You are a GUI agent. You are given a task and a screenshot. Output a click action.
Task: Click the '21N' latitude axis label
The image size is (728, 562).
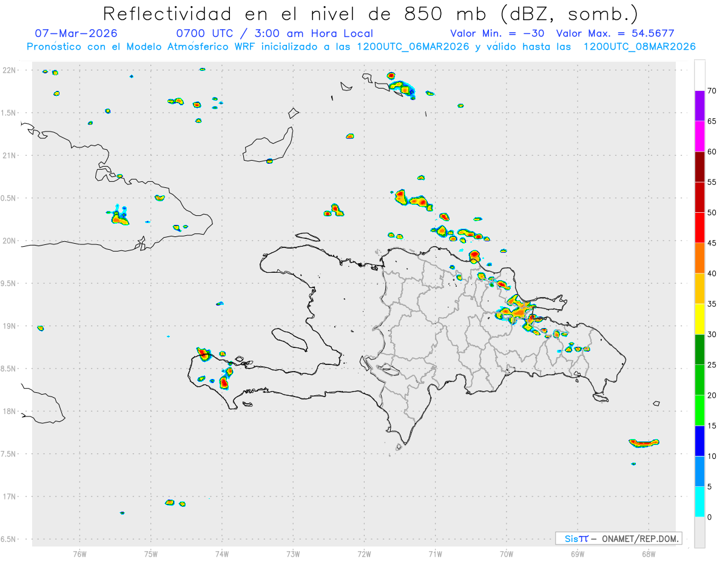10,156
